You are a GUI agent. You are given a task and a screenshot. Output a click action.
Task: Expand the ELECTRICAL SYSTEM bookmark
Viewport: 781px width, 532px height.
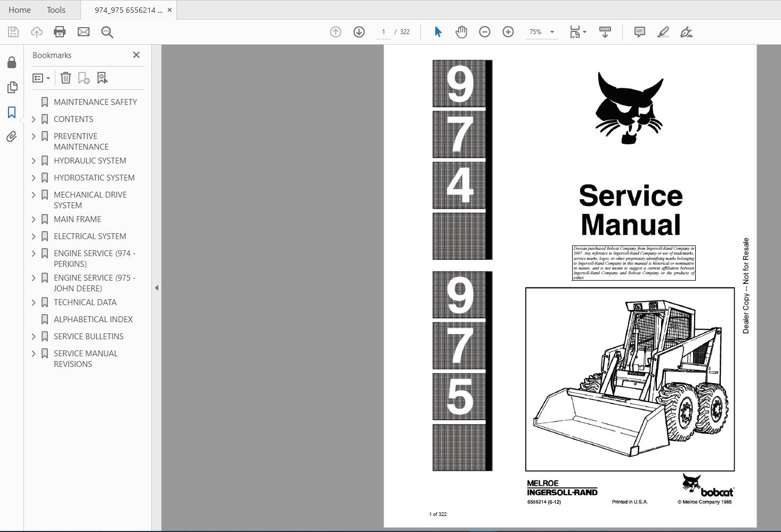pos(34,236)
